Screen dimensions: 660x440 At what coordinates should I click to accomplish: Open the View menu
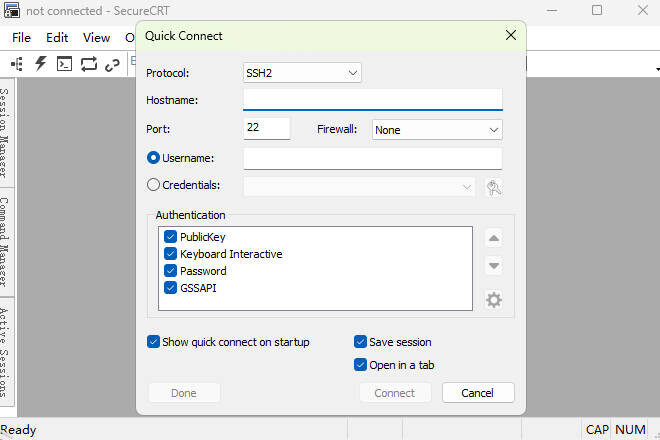point(96,38)
